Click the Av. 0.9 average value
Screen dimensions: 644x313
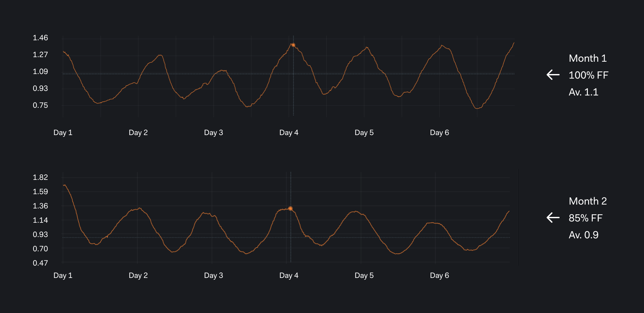point(583,235)
